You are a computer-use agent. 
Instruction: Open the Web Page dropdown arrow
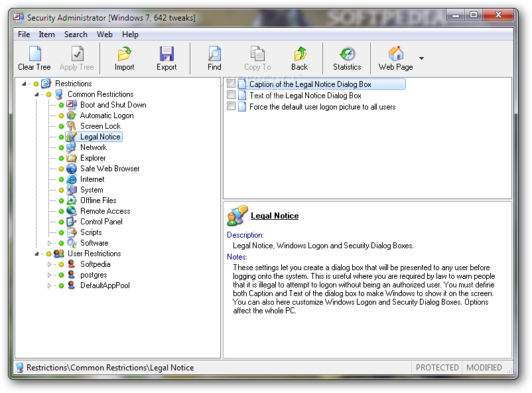coord(421,58)
